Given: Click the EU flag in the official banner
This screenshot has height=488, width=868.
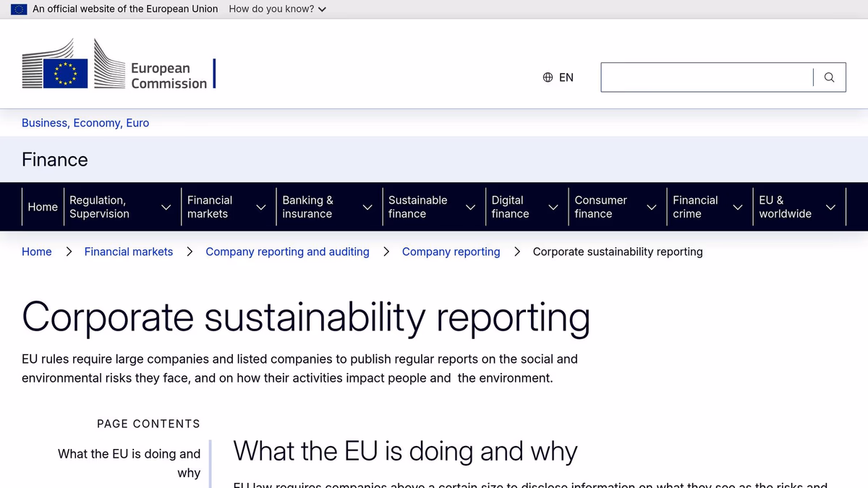Looking at the screenshot, I should point(17,9).
